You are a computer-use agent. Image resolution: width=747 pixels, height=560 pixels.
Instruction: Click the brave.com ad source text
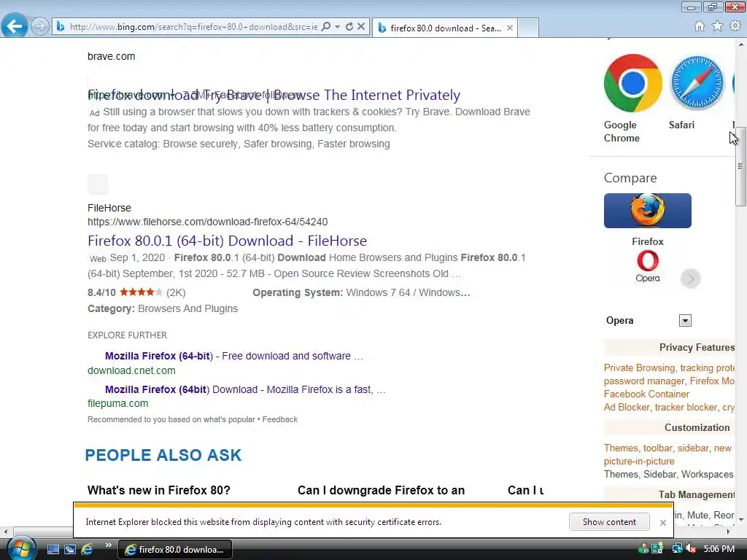pos(111,56)
